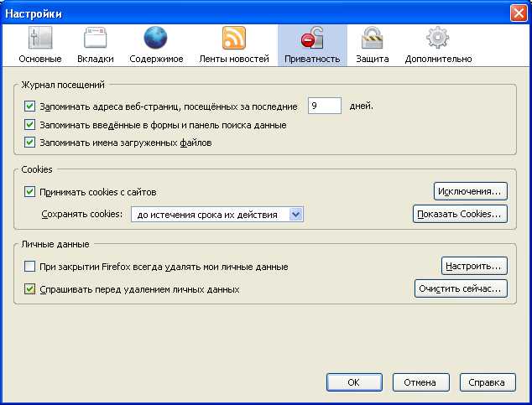This screenshot has height=405, width=532.
Task: Click the history days number field
Action: [324, 106]
